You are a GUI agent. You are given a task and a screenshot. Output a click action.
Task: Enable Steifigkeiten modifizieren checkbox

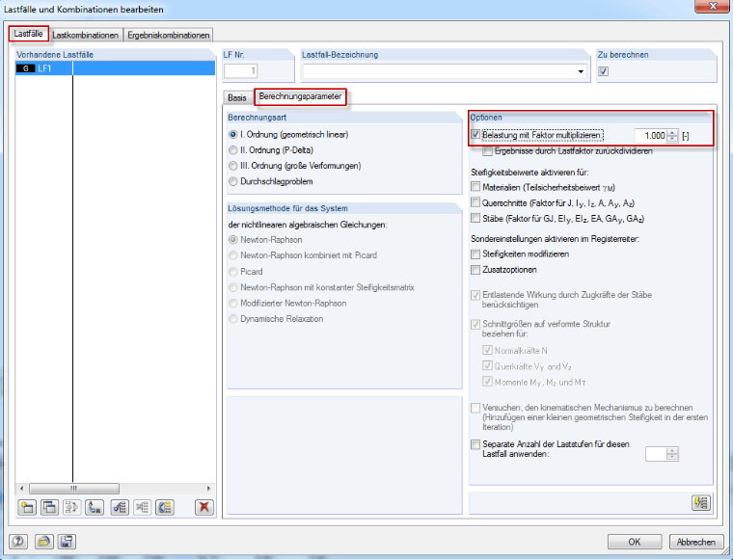tap(475, 254)
